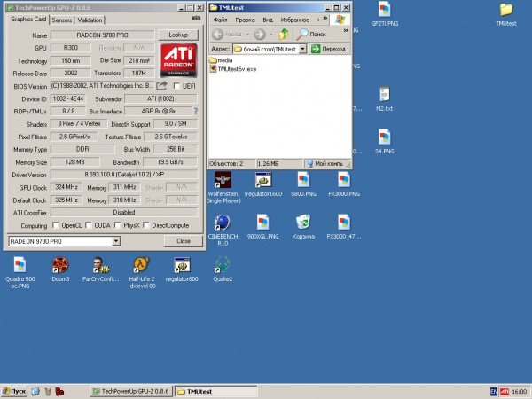Select CINEBENCH R10 shortcut

pos(223,230)
